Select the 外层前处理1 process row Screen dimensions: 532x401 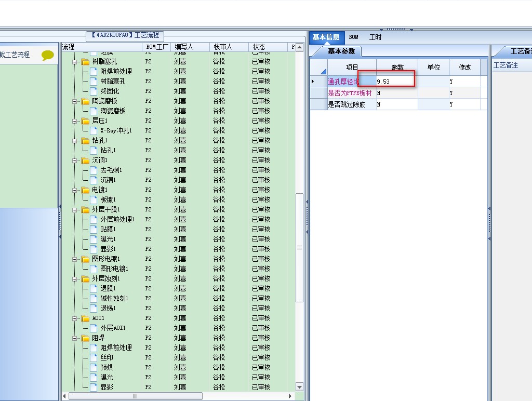click(x=117, y=219)
